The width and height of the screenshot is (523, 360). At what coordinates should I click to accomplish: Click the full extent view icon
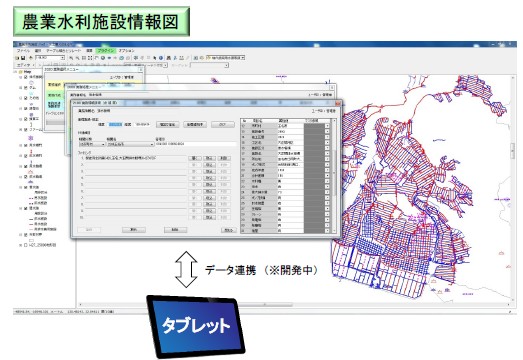[x=90, y=58]
